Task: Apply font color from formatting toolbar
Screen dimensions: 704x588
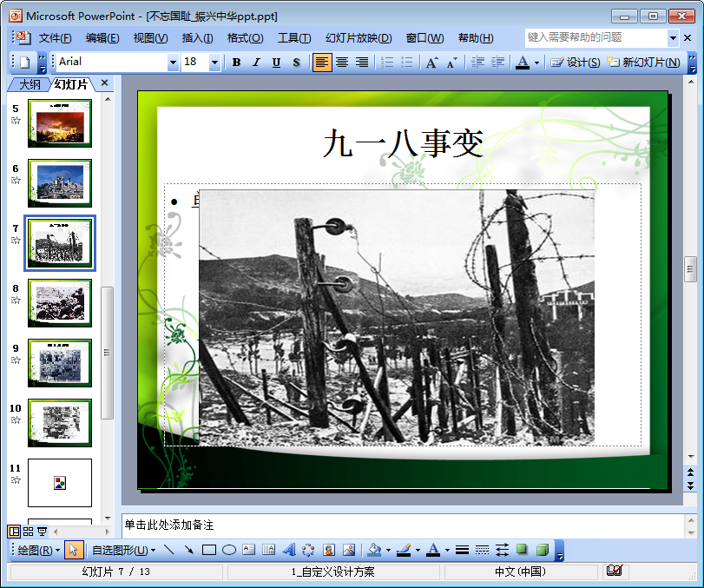Action: (523, 63)
